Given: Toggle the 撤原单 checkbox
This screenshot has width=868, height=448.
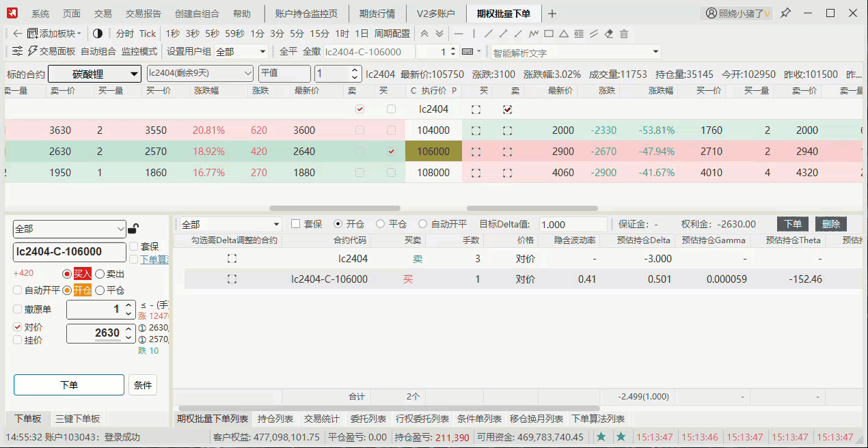Looking at the screenshot, I should [17, 309].
